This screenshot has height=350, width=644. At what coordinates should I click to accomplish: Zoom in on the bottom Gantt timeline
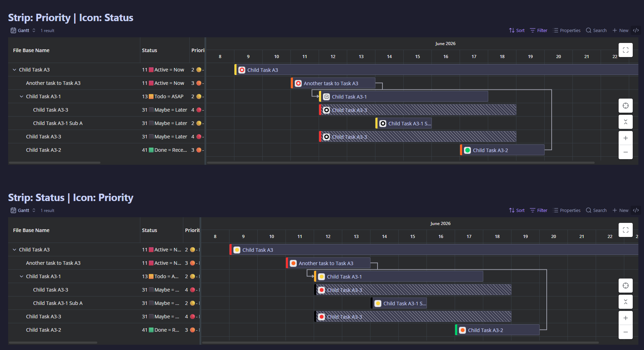click(x=625, y=318)
